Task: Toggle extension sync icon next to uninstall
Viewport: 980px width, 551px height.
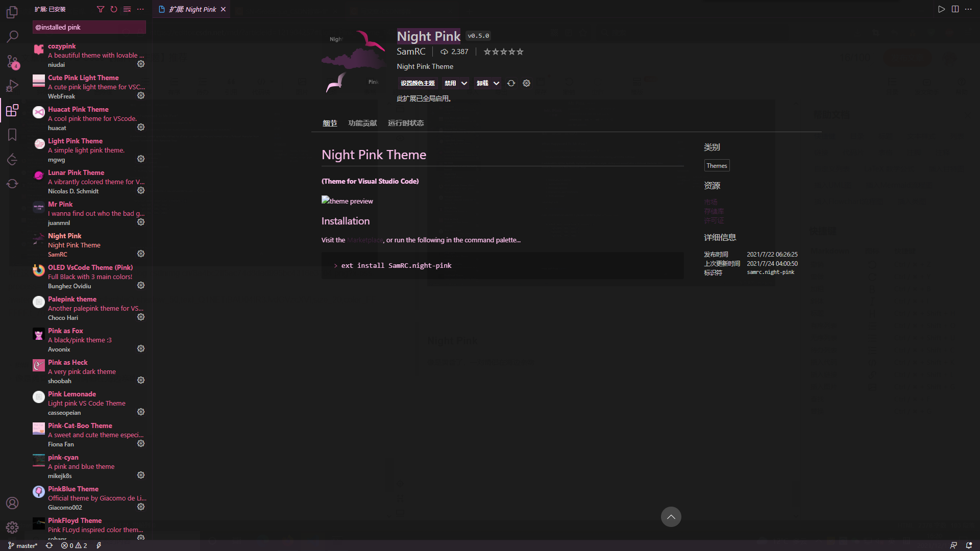Action: (511, 83)
